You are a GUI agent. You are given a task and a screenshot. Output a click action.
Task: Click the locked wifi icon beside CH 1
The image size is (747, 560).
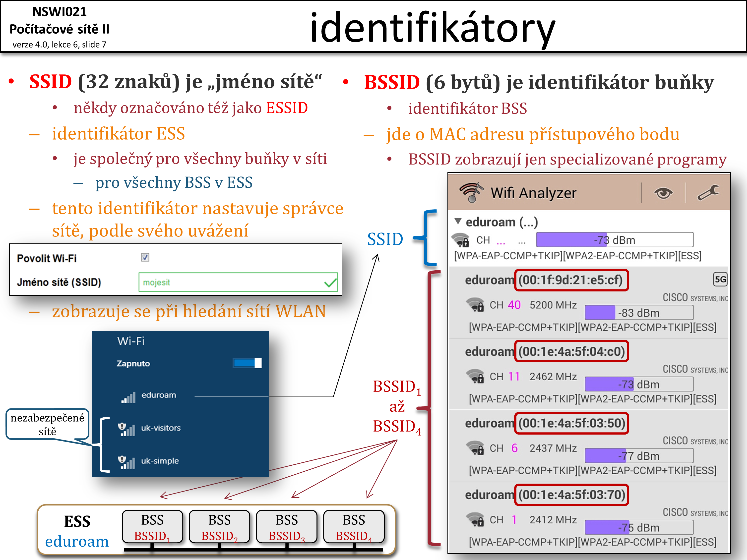point(475,519)
